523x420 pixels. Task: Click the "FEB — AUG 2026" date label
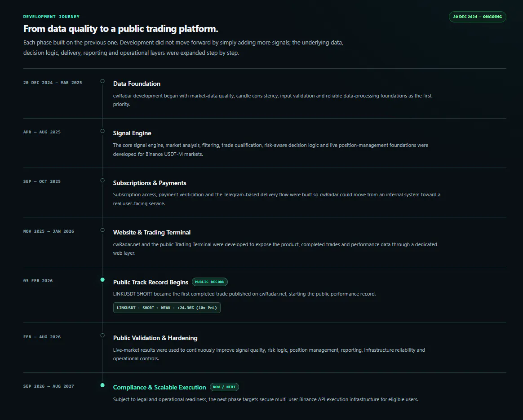42,337
